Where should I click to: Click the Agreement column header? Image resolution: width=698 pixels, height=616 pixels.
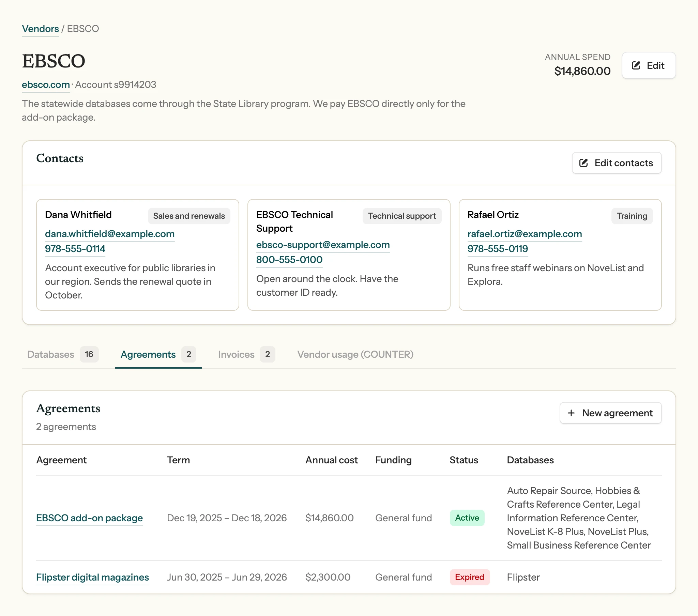pyautogui.click(x=61, y=460)
